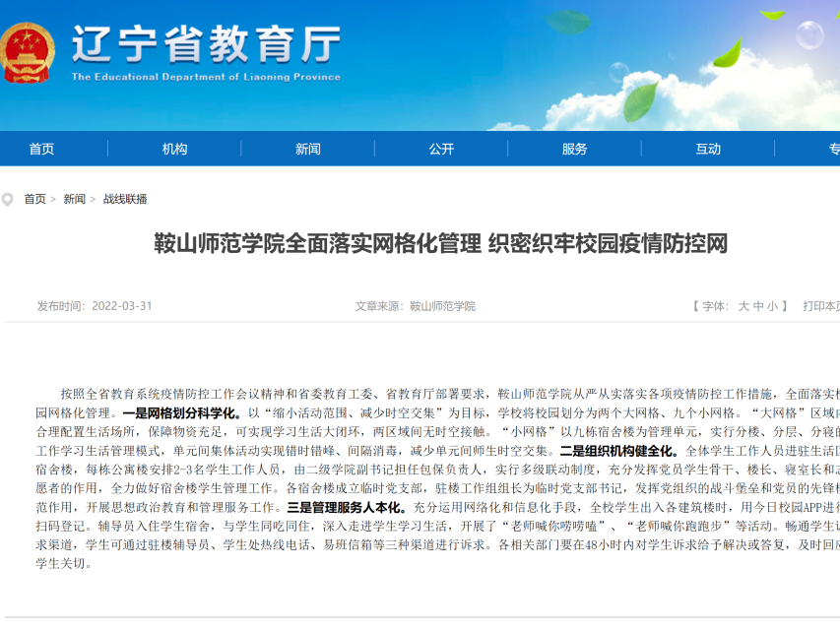Click the English department name subtitle
The image size is (840, 629).
(x=206, y=77)
